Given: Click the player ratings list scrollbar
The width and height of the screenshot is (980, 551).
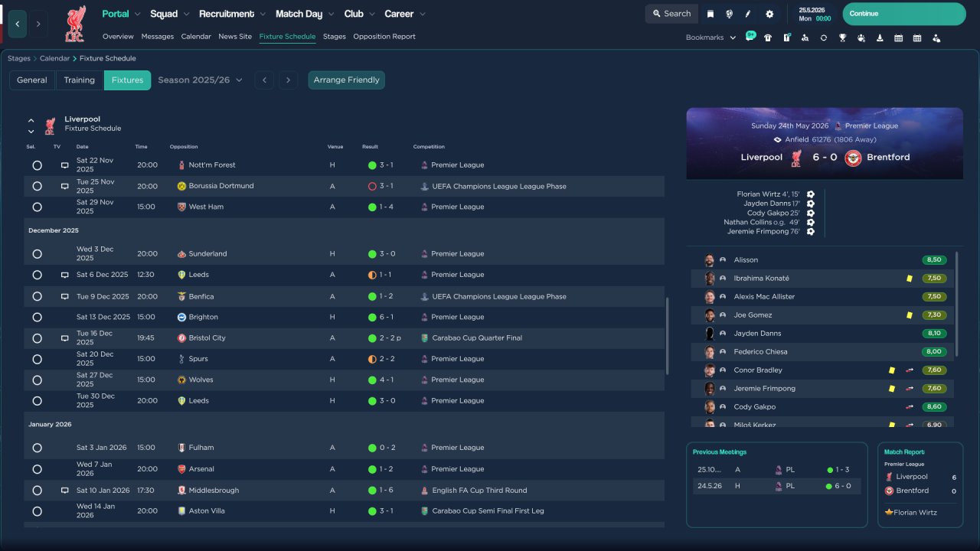Looking at the screenshot, I should [957, 303].
